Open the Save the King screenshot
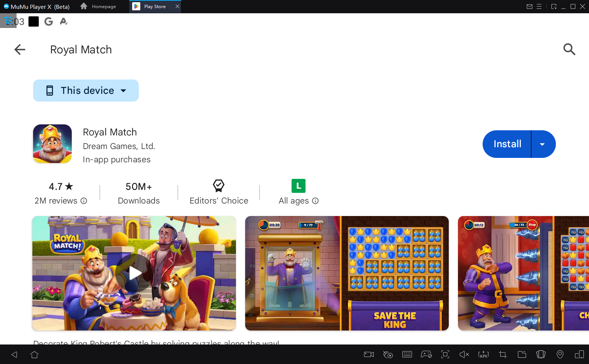 point(347,273)
